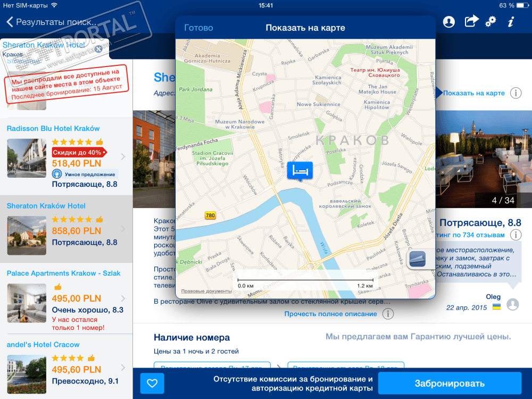The image size is (532, 399).
Task: Go back to search results
Action: [x=51, y=22]
